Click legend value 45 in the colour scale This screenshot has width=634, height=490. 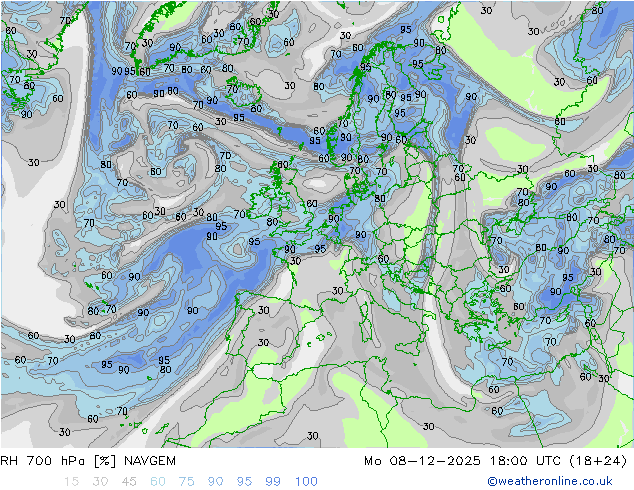pyautogui.click(x=129, y=482)
